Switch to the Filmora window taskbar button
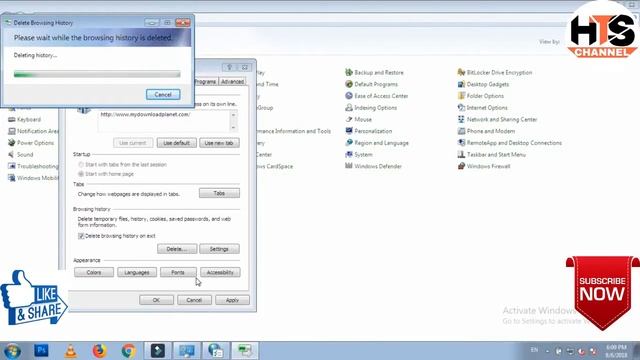Viewport: 640px width, 360px height. tap(158, 351)
